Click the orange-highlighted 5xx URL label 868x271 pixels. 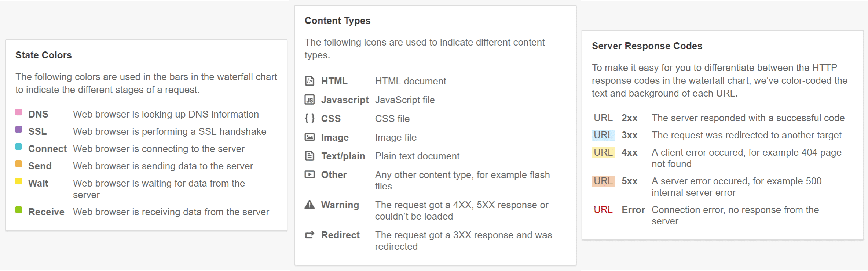(603, 181)
